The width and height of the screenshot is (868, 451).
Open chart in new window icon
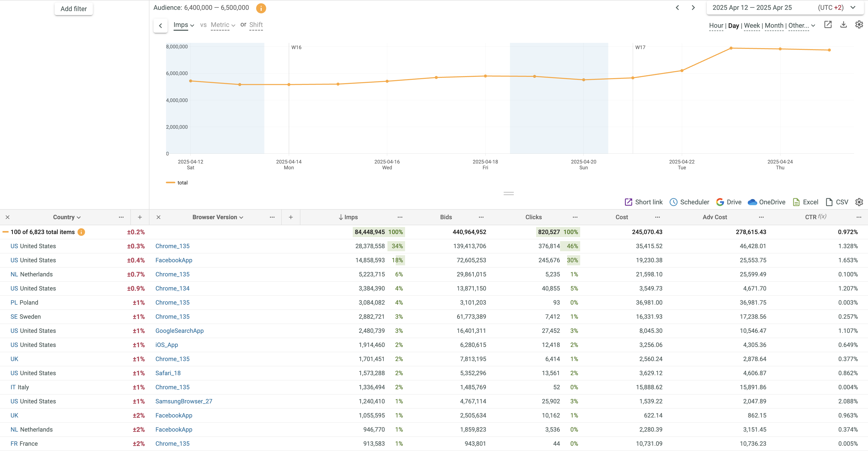pos(828,25)
